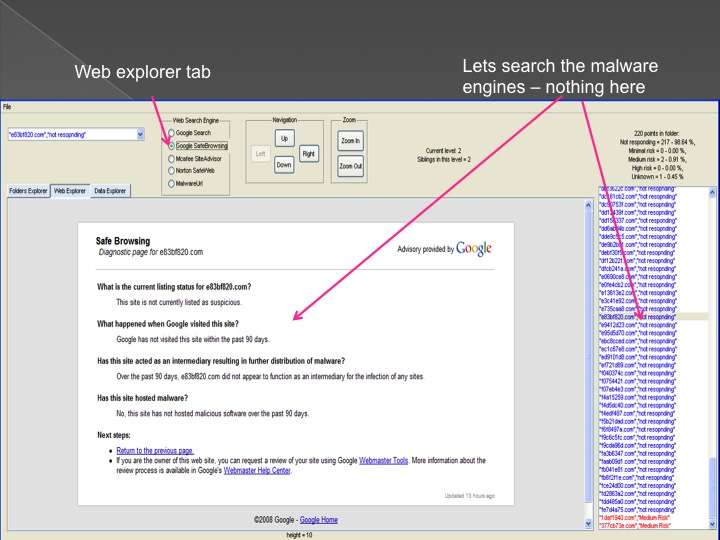Viewport: 720px width, 540px height.
Task: Switch to the Folders Explorer tab
Action: (27, 190)
